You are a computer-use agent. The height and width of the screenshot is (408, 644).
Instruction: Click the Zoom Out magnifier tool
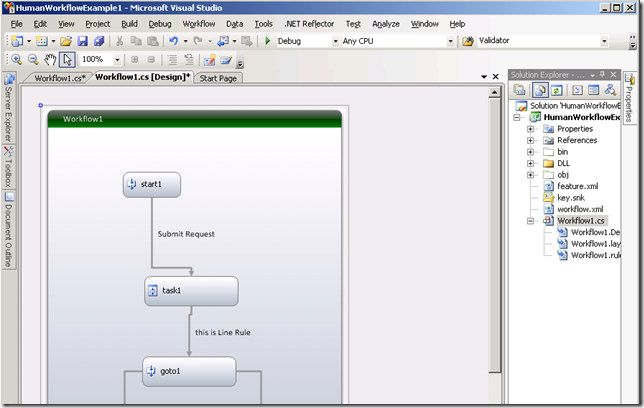pos(33,60)
